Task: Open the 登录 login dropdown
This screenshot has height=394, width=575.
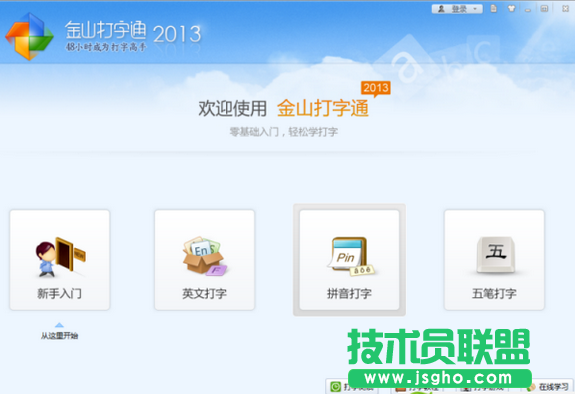Action: (457, 9)
